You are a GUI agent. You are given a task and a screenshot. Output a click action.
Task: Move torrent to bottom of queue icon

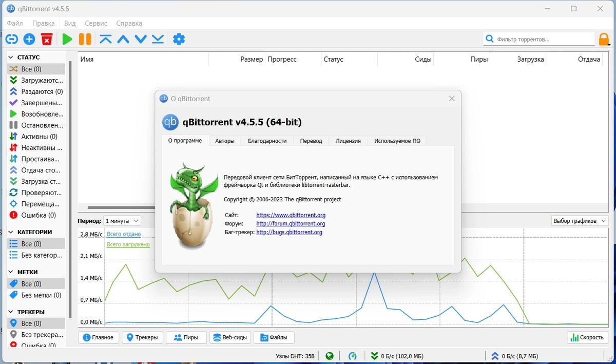tap(158, 39)
